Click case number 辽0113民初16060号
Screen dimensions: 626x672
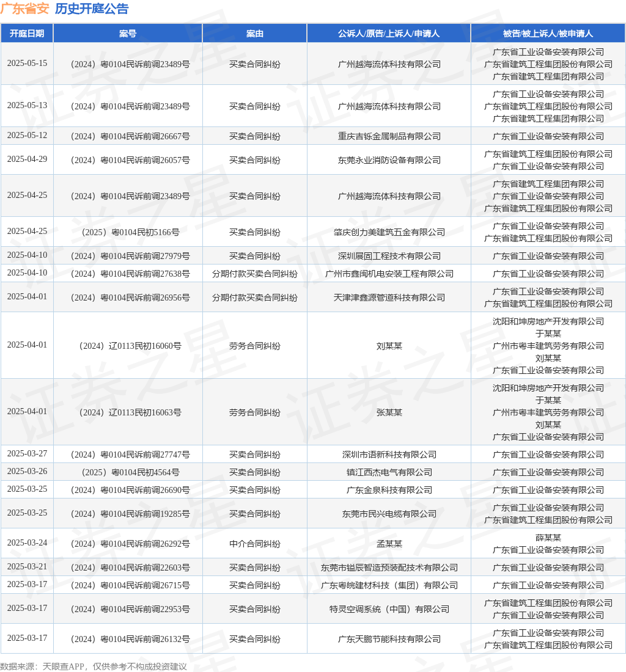pyautogui.click(x=130, y=346)
